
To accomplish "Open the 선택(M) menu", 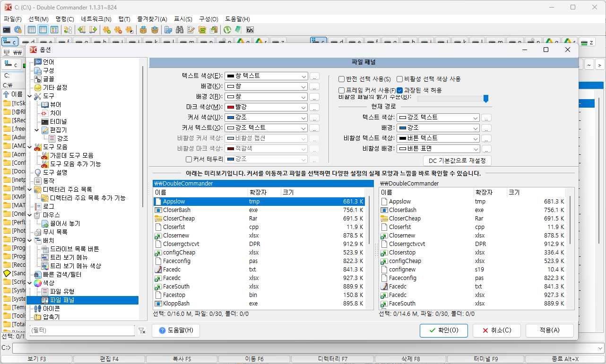I will point(38,19).
